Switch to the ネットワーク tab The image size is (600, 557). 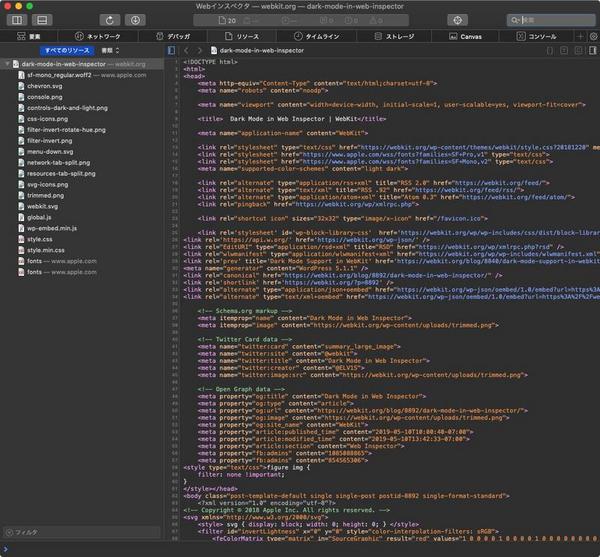(98, 36)
